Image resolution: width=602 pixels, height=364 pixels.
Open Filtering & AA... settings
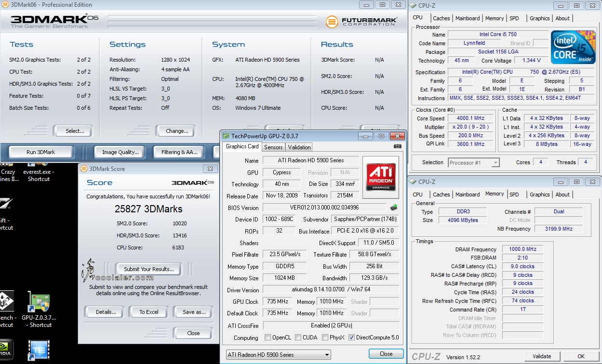click(179, 152)
